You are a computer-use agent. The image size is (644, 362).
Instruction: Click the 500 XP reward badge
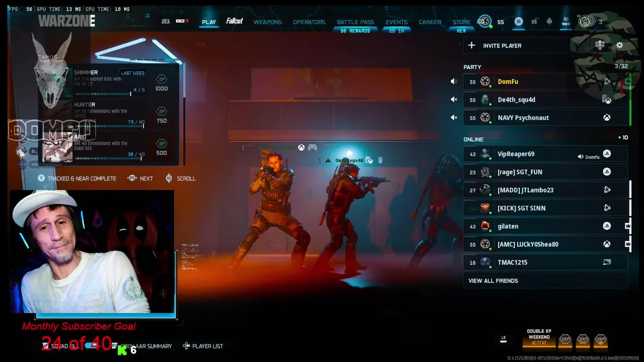[x=162, y=147]
